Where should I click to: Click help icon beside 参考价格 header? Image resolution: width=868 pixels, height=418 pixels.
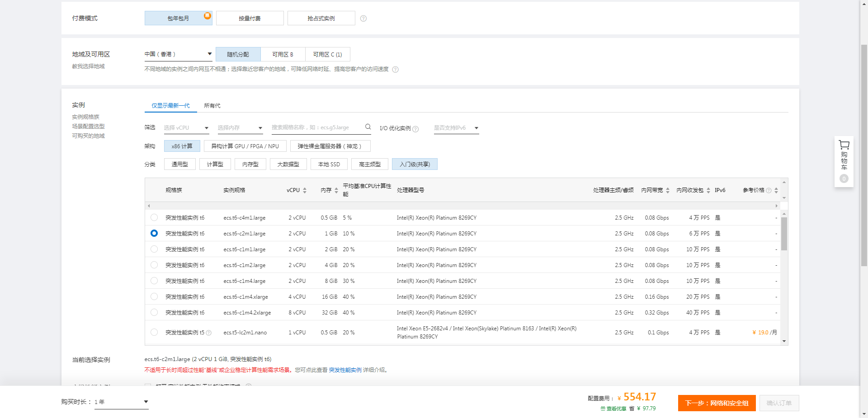769,190
